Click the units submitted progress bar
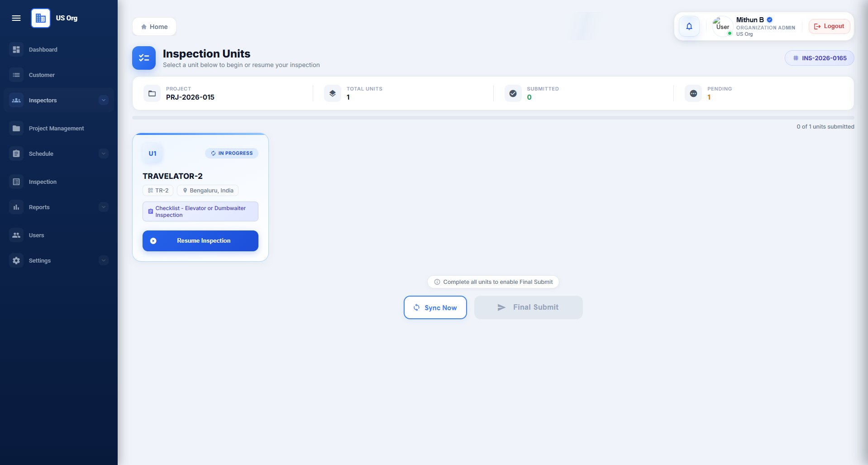Image resolution: width=868 pixels, height=465 pixels. (x=493, y=118)
